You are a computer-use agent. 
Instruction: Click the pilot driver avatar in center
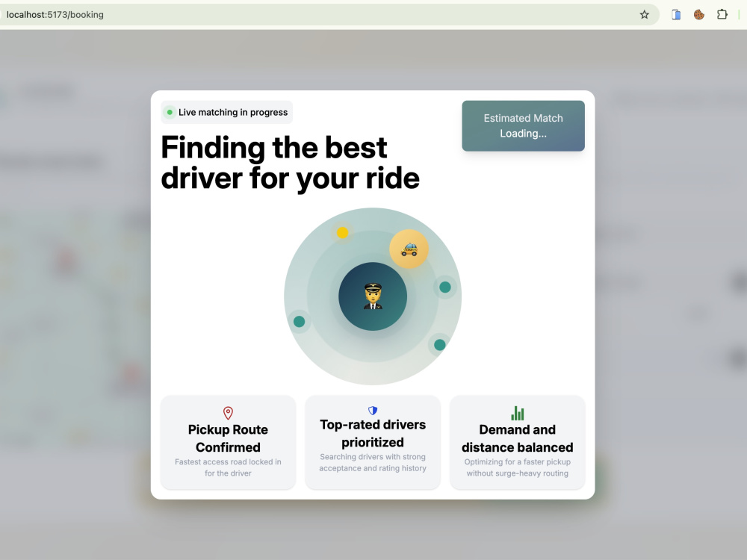[x=373, y=296]
